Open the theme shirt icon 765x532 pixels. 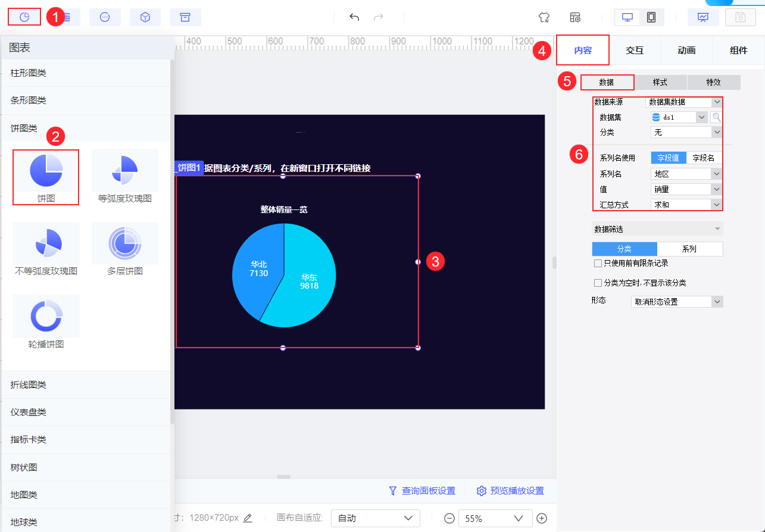pyautogui.click(x=544, y=17)
